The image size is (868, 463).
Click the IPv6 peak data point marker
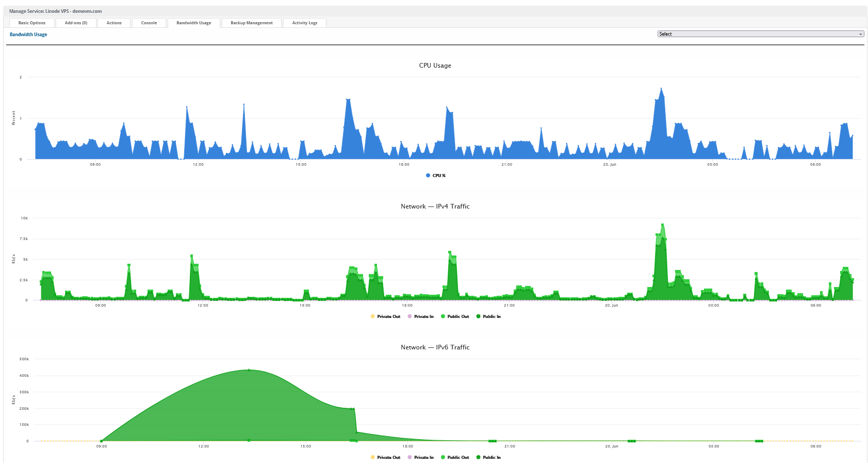pyautogui.click(x=249, y=370)
